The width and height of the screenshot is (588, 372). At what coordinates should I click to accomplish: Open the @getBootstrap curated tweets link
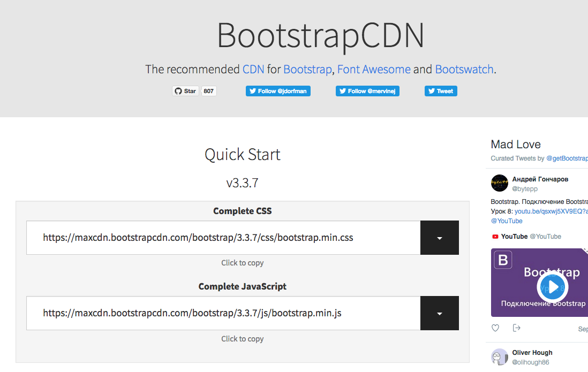tap(567, 158)
